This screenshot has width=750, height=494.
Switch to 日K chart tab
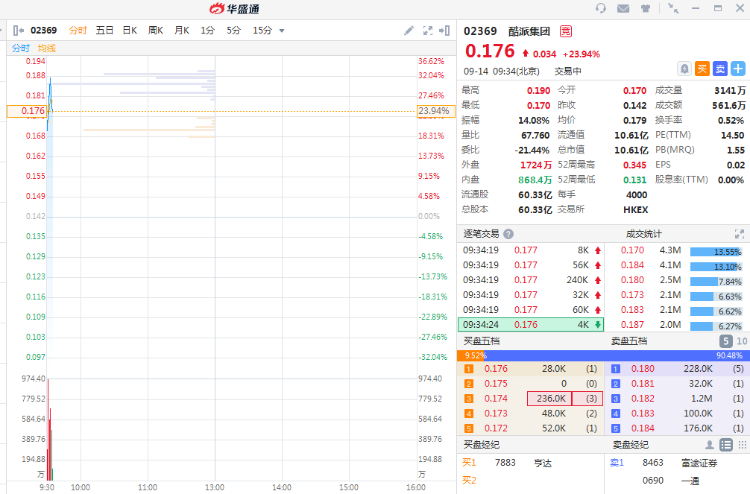click(130, 31)
